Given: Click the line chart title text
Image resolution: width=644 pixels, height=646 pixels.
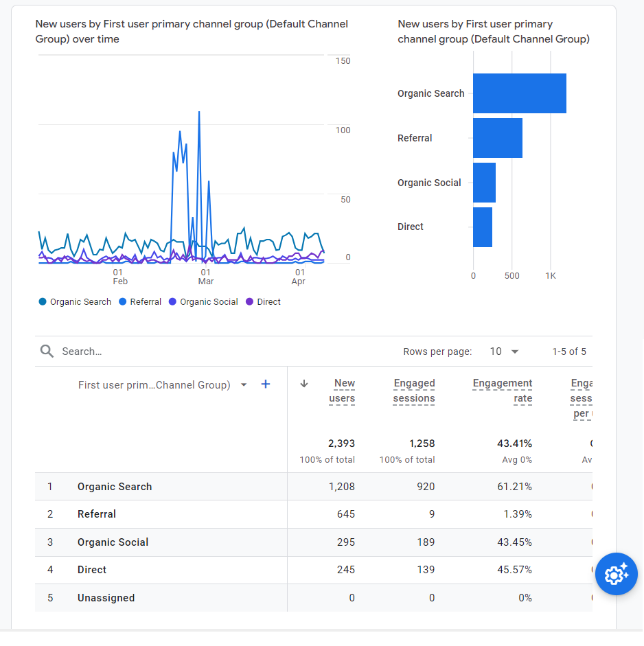Looking at the screenshot, I should (x=192, y=32).
